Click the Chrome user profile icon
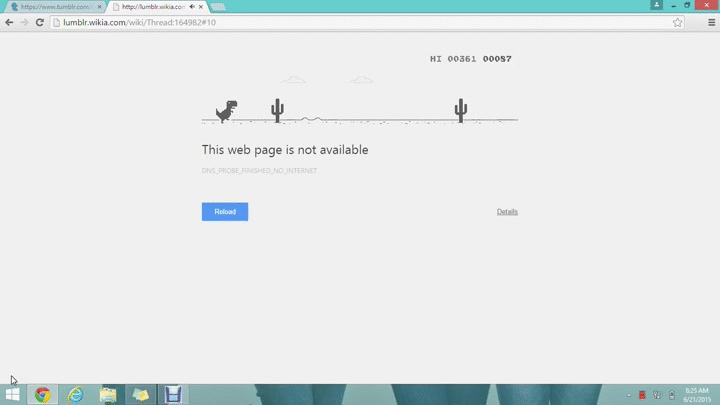 pyautogui.click(x=656, y=5)
